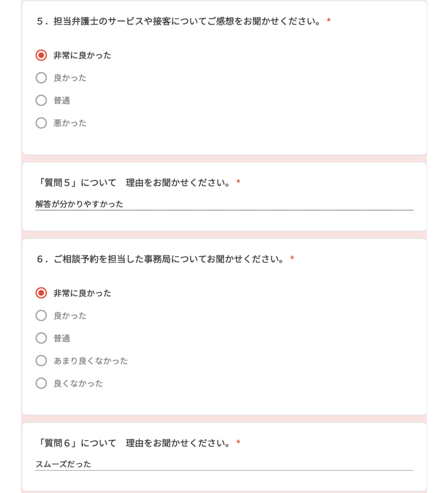Select 普通 for the lawyer service question

pos(41,101)
